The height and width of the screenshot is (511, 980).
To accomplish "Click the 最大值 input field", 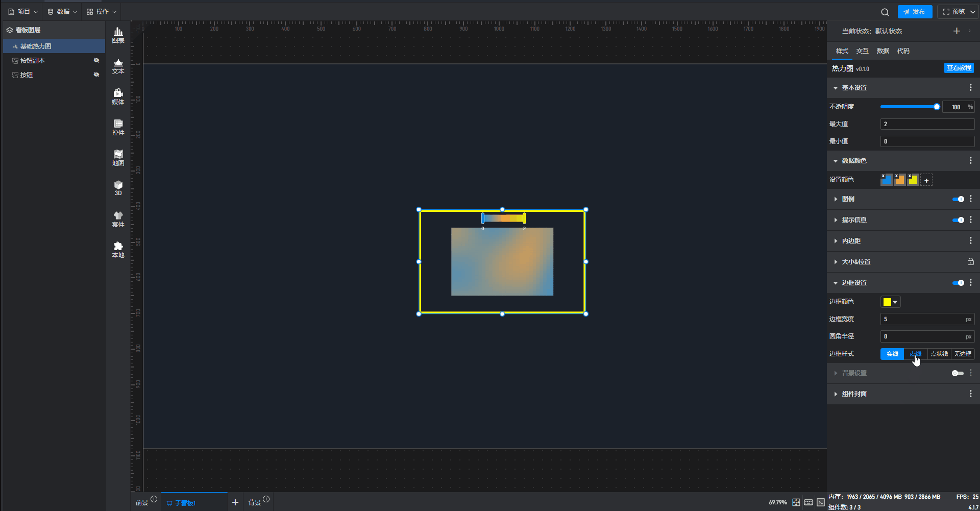I will coord(927,124).
